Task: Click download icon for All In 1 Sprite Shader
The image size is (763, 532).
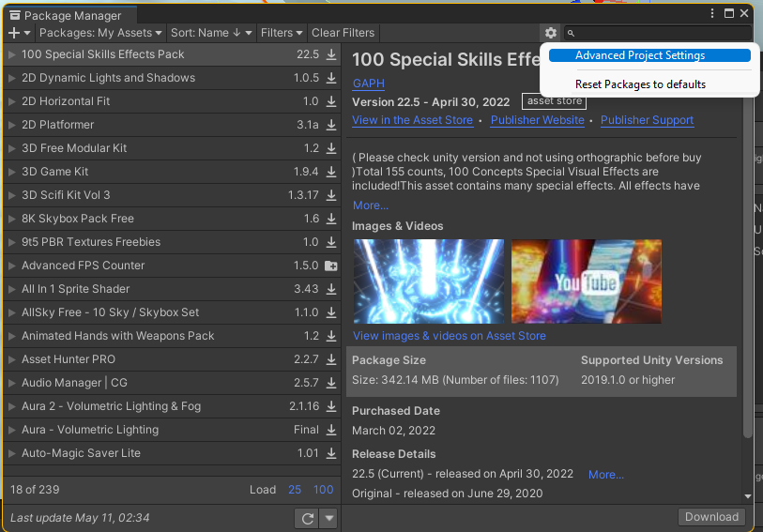Action: [331, 289]
